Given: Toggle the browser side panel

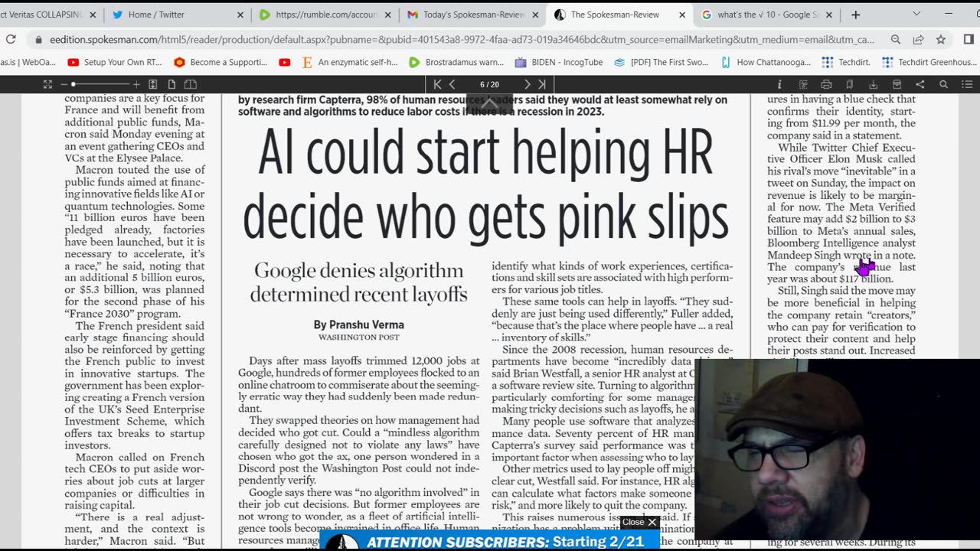Looking at the screenshot, I should coord(969,39).
